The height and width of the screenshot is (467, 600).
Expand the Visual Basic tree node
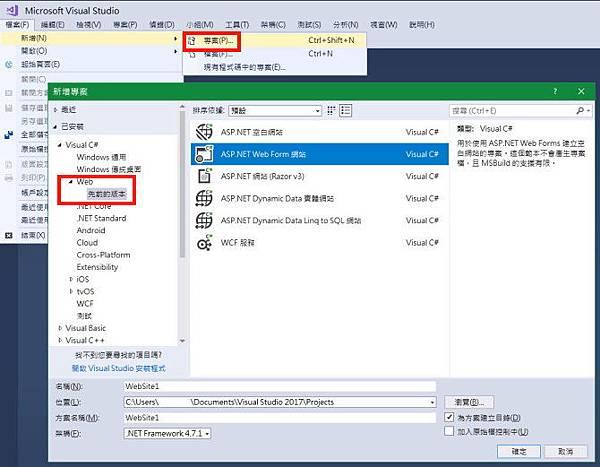tap(60, 328)
